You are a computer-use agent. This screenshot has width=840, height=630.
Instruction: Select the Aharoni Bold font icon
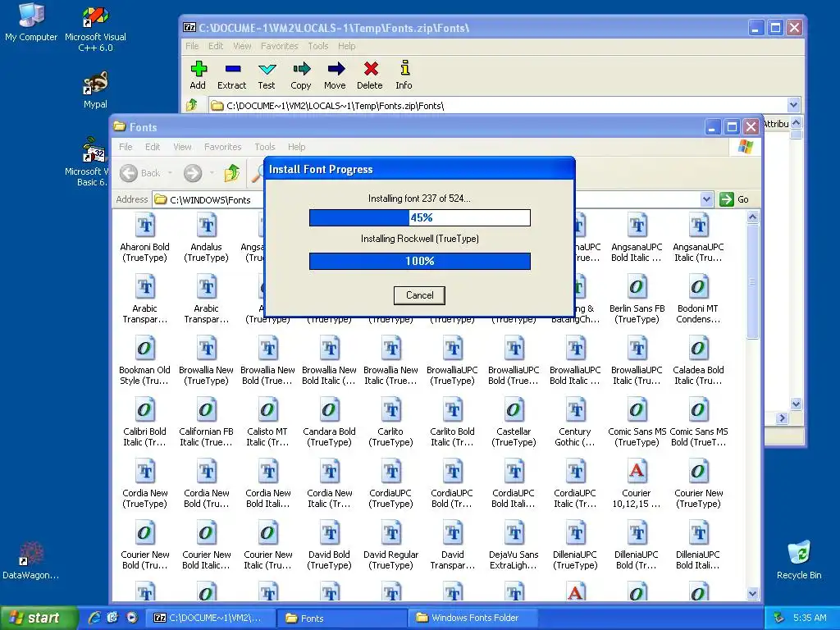pos(144,225)
